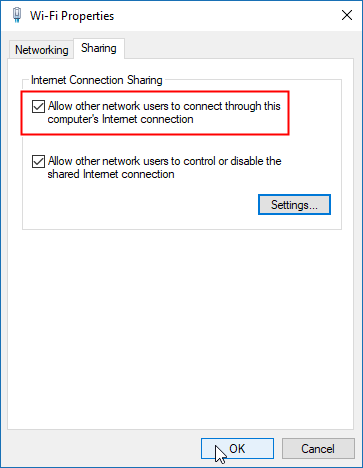Click the 'Allow other network users to connect' text
The height and width of the screenshot is (468, 363).
tap(115, 106)
